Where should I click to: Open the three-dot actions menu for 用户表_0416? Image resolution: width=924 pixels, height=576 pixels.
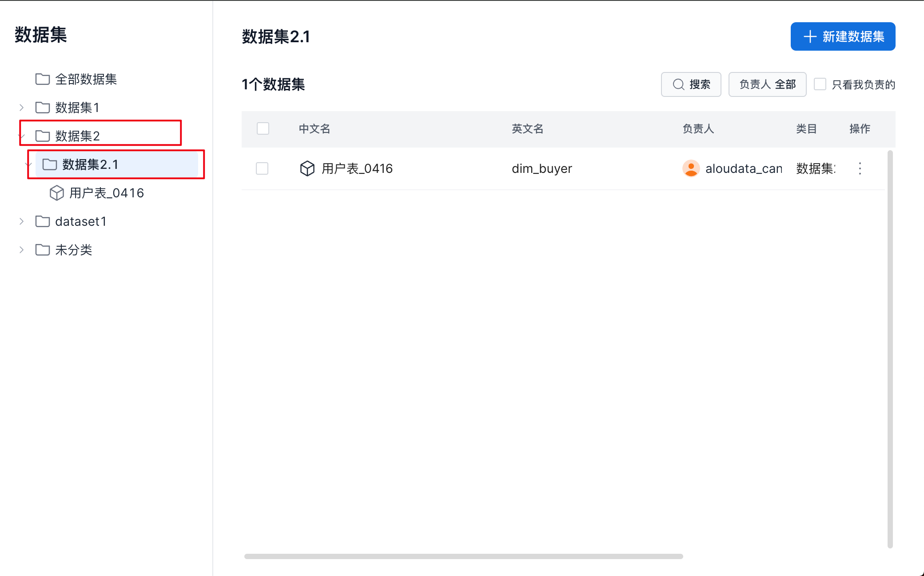860,168
